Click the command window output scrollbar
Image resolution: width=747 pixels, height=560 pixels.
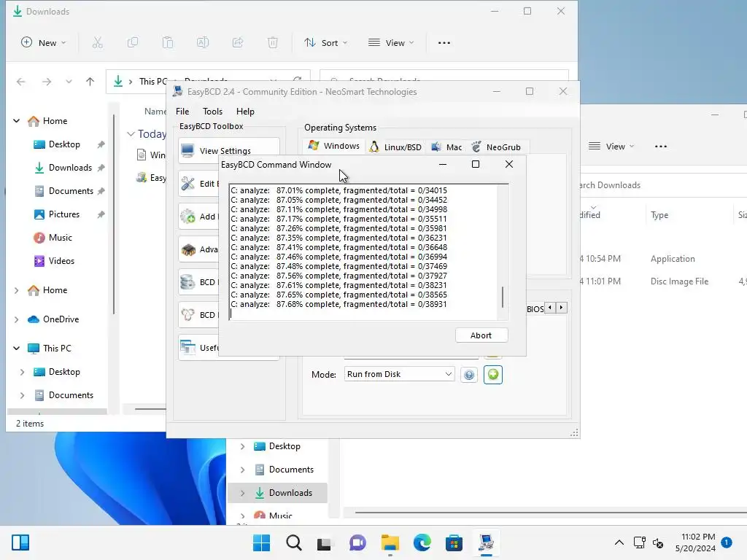[x=503, y=297]
